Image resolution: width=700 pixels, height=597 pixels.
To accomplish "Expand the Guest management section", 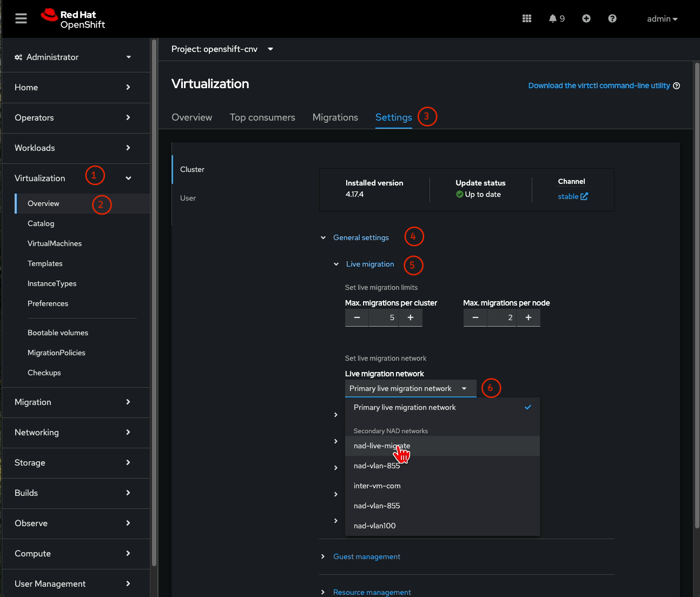I will 366,556.
